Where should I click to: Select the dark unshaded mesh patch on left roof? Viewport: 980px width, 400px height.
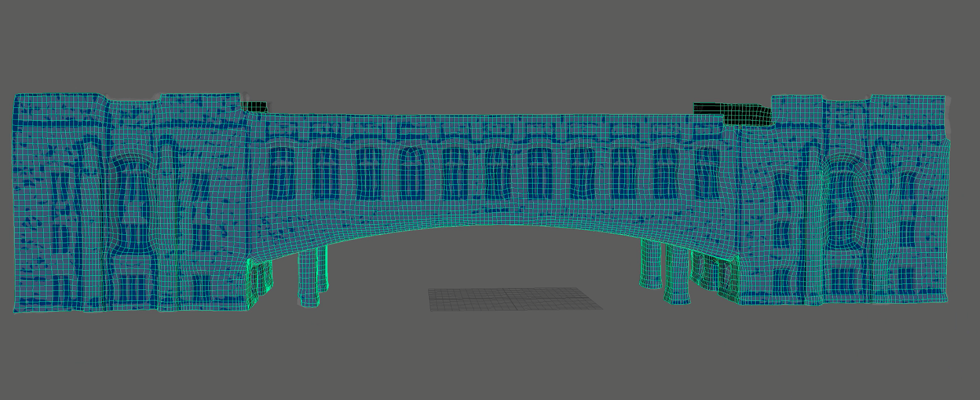[x=255, y=107]
